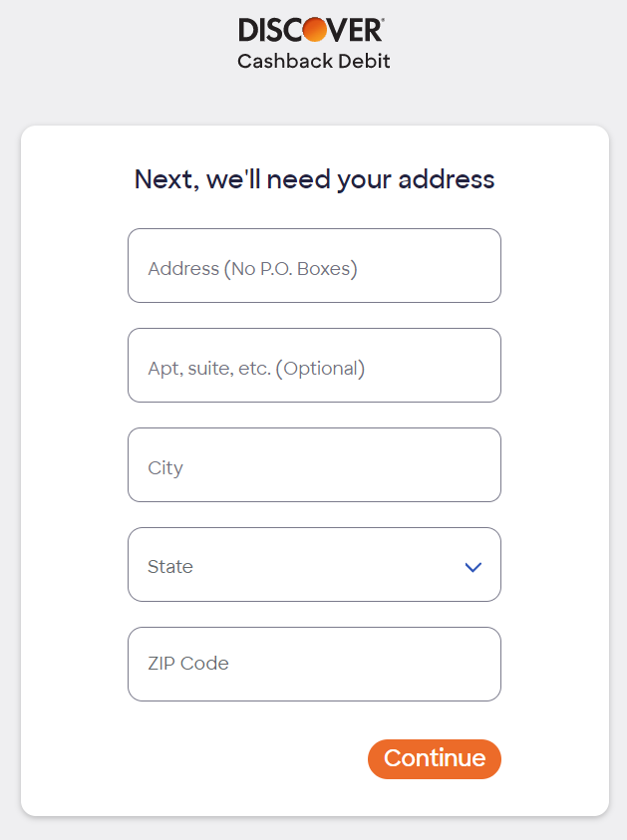Focus the Address (No P.O. Boxes) field

[x=314, y=266]
